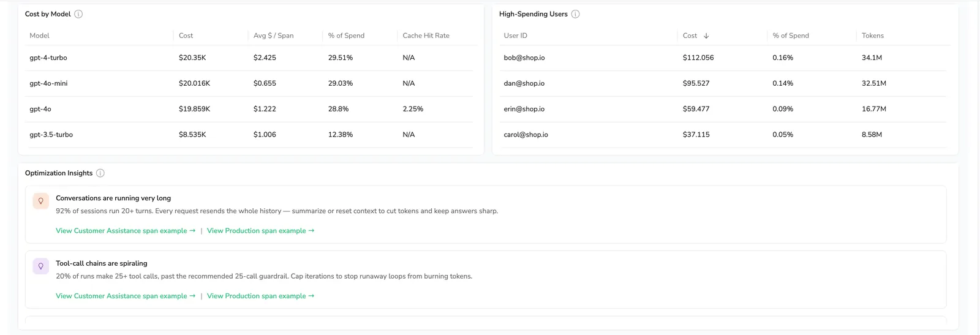This screenshot has width=980, height=335.
Task: Click the 29.51% spend share value
Action: (341, 58)
